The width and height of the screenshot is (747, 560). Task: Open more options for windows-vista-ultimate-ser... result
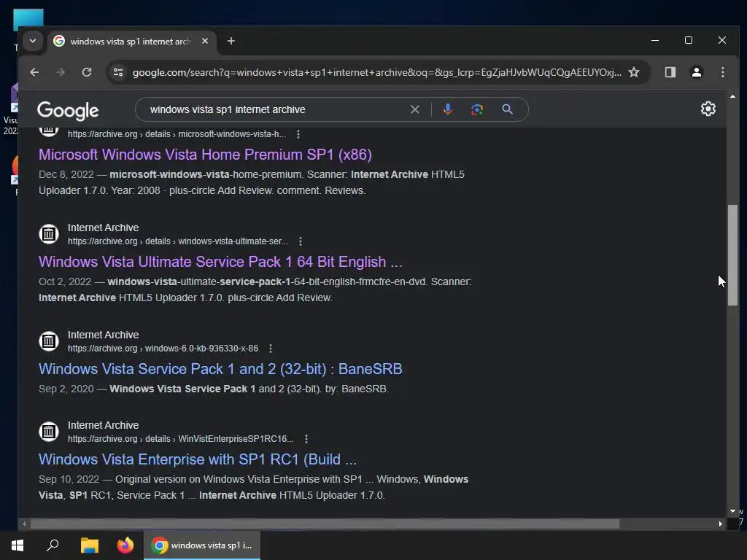[300, 241]
